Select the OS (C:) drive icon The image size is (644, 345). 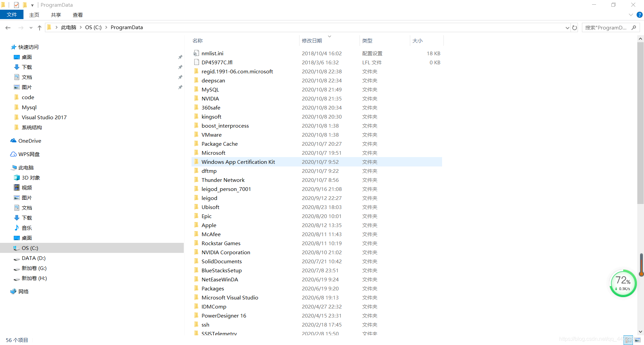(x=17, y=248)
